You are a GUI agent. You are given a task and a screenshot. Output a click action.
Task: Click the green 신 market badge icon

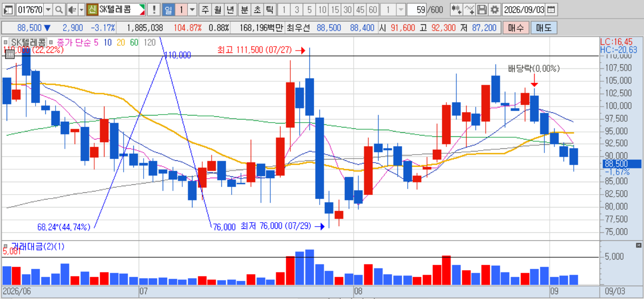92,9
